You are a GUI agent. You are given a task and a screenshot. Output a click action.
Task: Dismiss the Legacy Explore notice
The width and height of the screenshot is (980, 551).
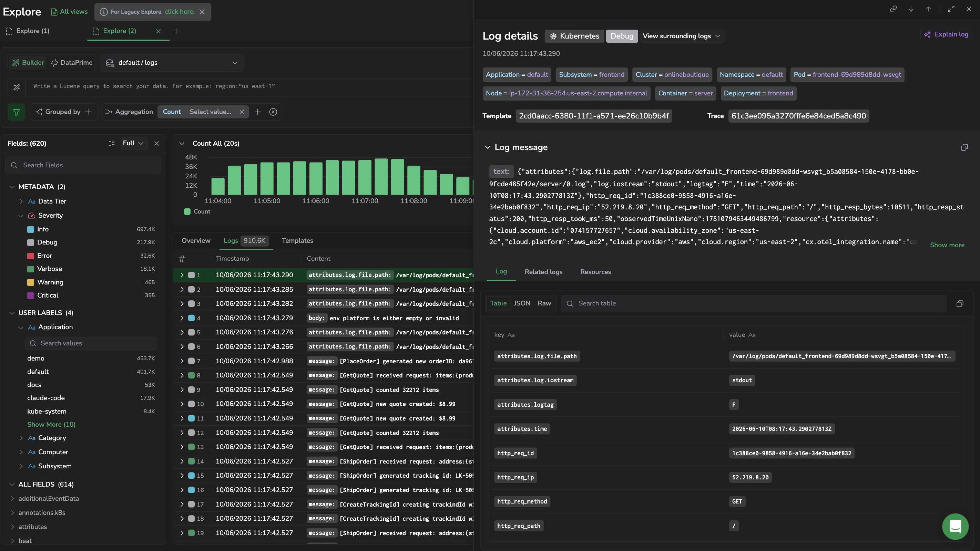[202, 12]
